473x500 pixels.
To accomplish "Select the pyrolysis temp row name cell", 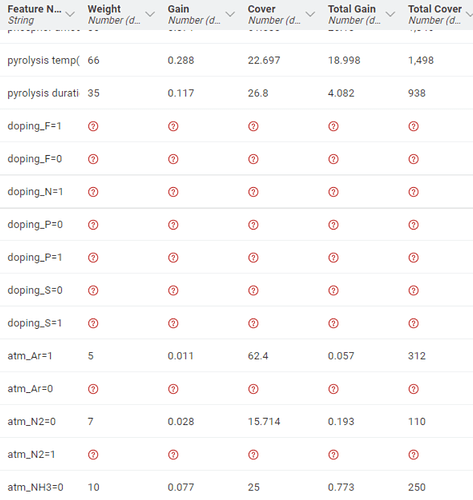I will tap(43, 60).
